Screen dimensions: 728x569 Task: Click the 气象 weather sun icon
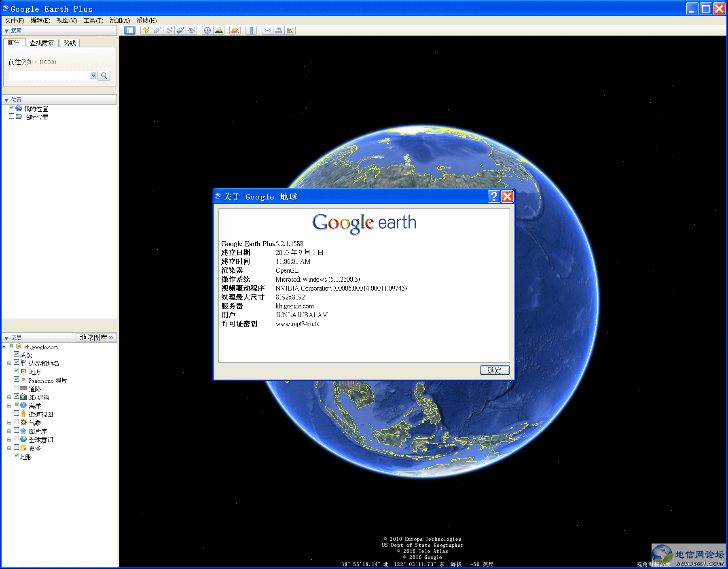click(23, 422)
